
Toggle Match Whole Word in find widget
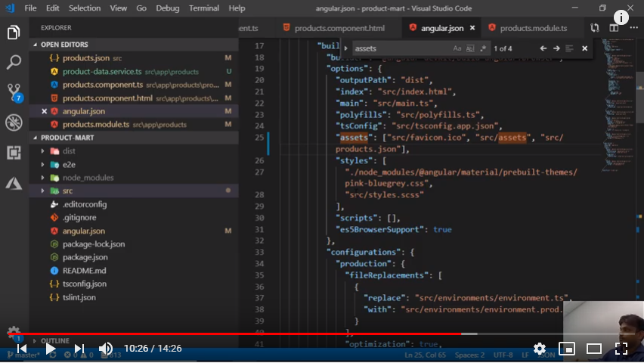pos(470,48)
